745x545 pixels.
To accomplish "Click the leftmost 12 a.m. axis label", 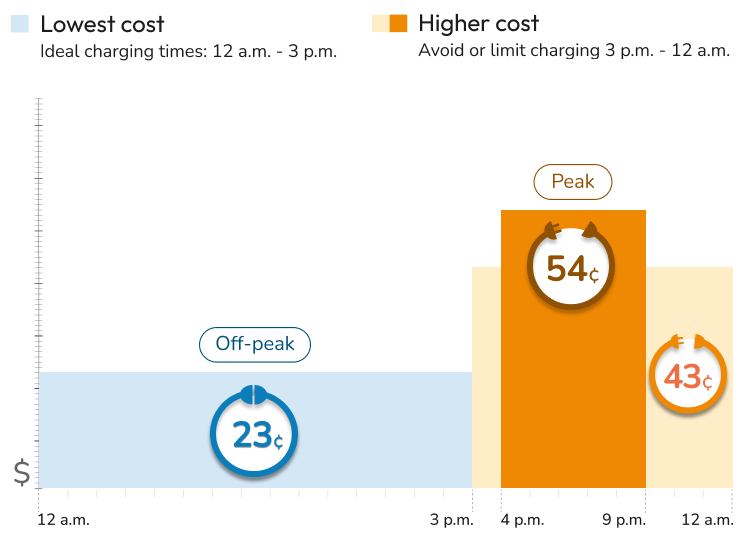I will pyautogui.click(x=63, y=519).
